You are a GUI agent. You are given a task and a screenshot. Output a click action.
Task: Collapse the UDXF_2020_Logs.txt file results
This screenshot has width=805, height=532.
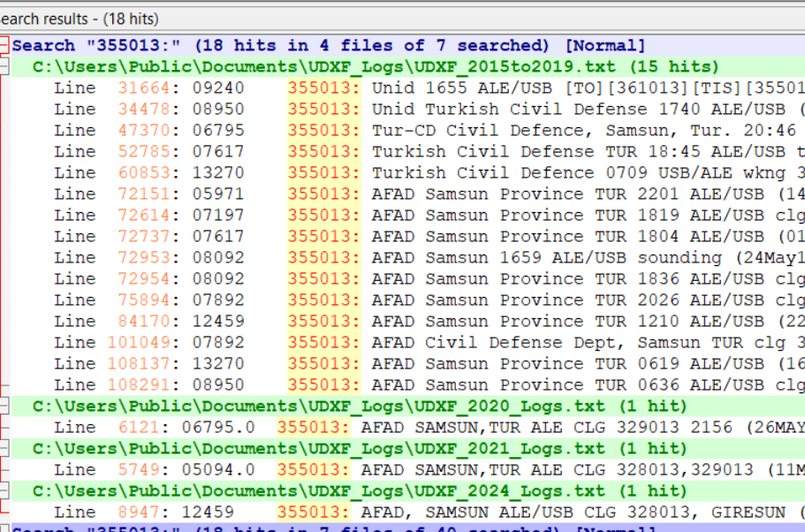pos(4,406)
